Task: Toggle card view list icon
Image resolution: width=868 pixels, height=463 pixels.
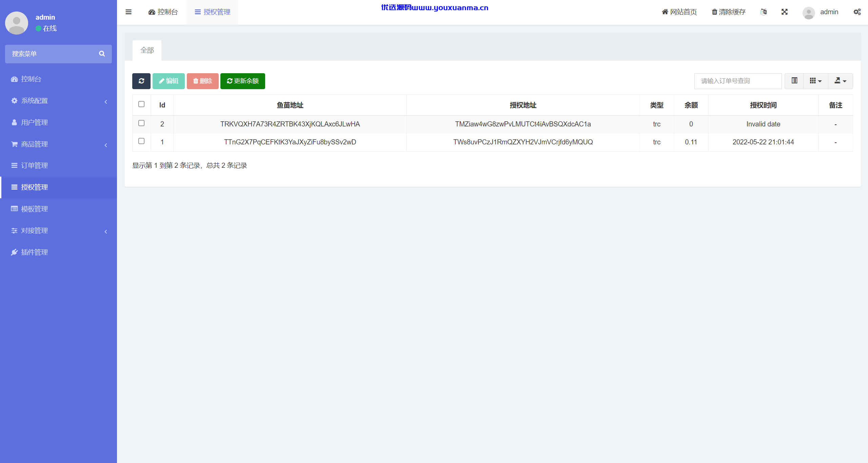Action: click(x=794, y=81)
